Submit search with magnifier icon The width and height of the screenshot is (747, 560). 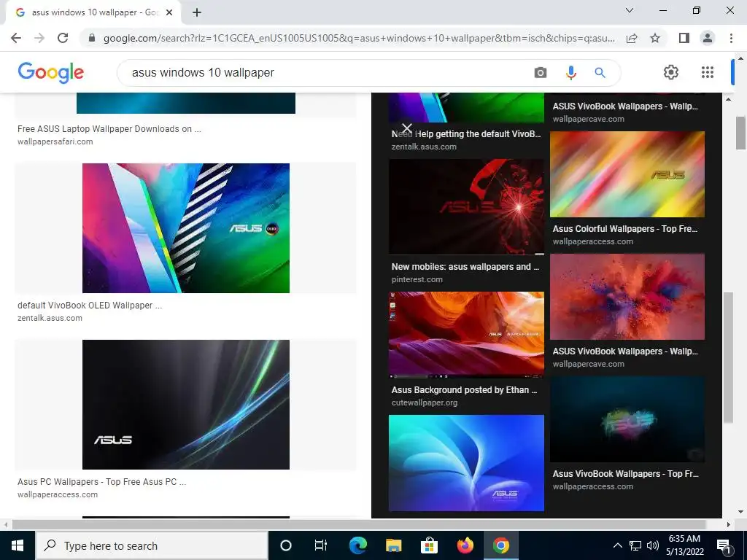600,72
